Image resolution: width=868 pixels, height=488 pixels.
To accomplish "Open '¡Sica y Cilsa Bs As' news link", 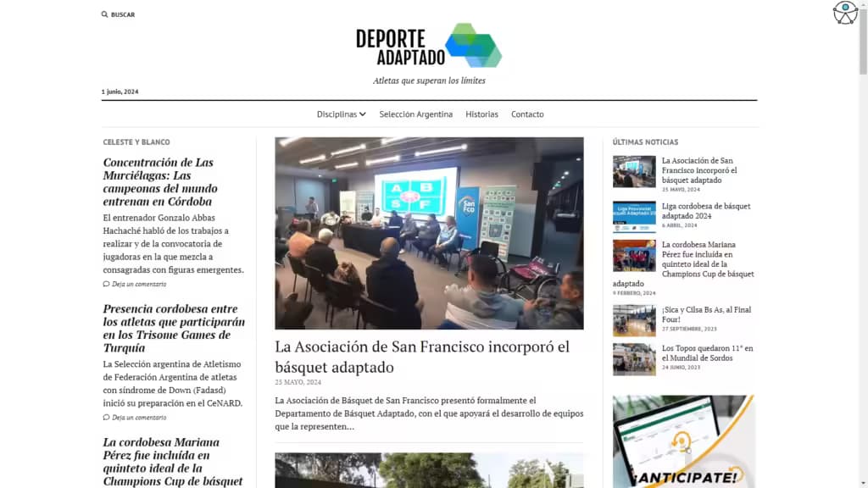I will point(706,315).
